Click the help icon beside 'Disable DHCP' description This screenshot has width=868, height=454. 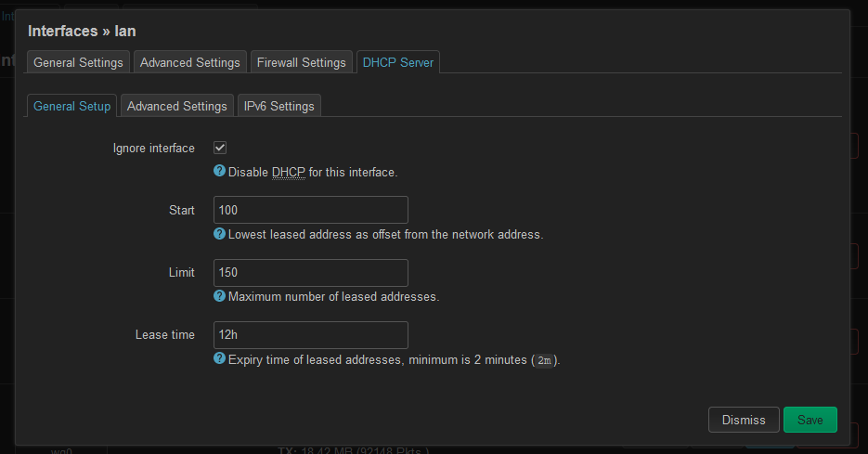[x=220, y=172]
